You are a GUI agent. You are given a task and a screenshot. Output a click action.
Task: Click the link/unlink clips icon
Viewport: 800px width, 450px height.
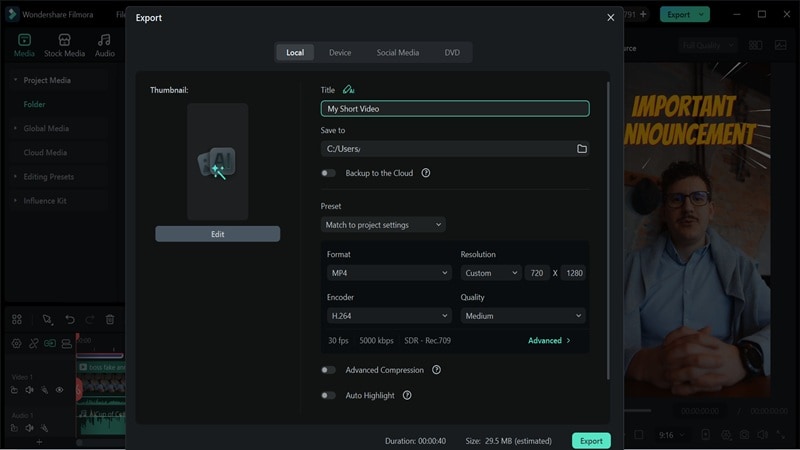pos(34,343)
